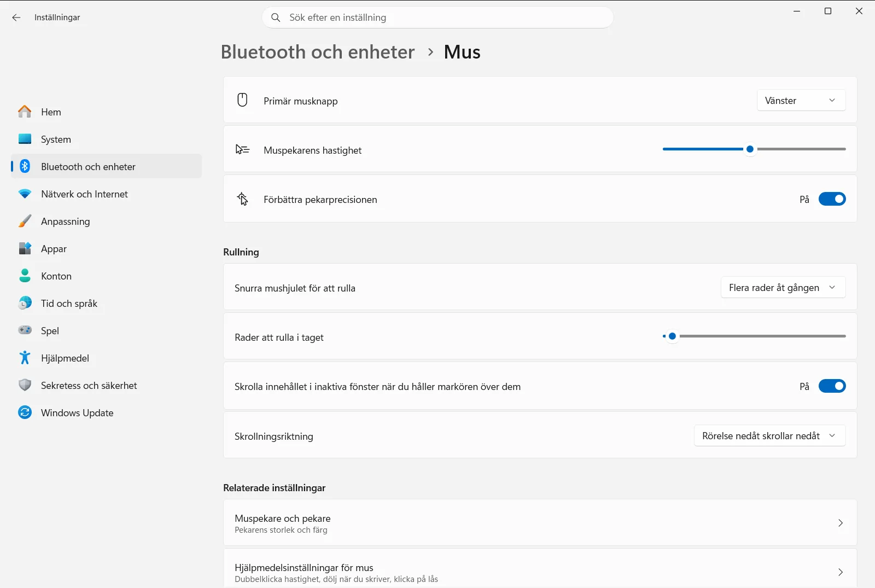Click the pointer speed icon
875x588 pixels.
pos(242,149)
